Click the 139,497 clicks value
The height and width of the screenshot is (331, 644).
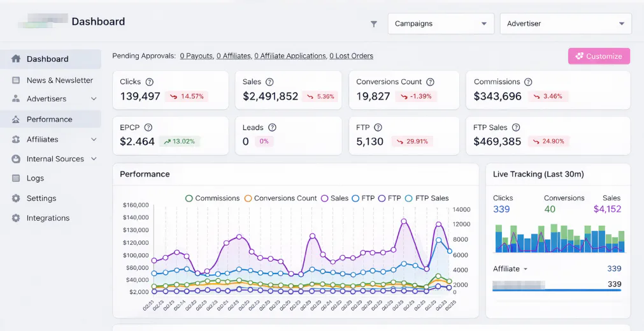coord(140,97)
